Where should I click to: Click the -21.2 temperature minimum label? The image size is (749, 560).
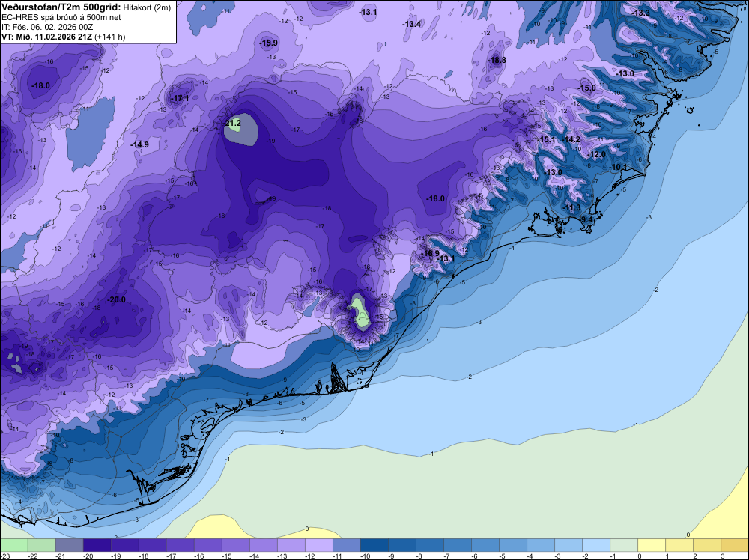(233, 124)
